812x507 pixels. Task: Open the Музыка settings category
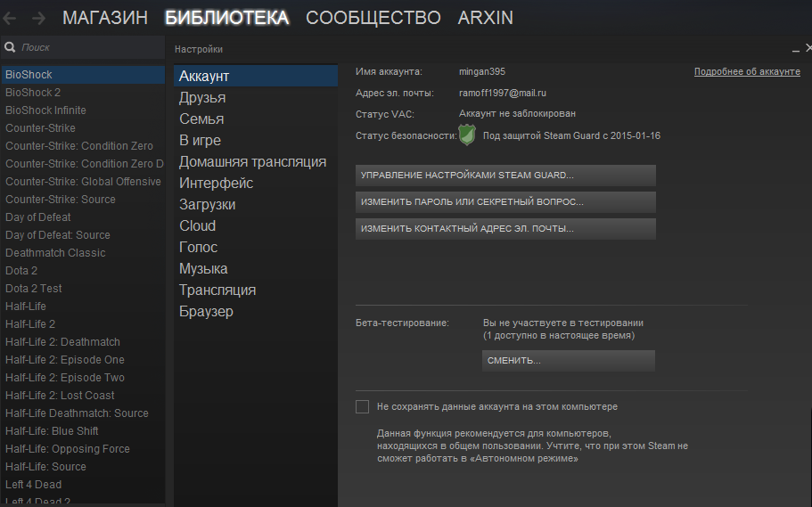coord(256,269)
